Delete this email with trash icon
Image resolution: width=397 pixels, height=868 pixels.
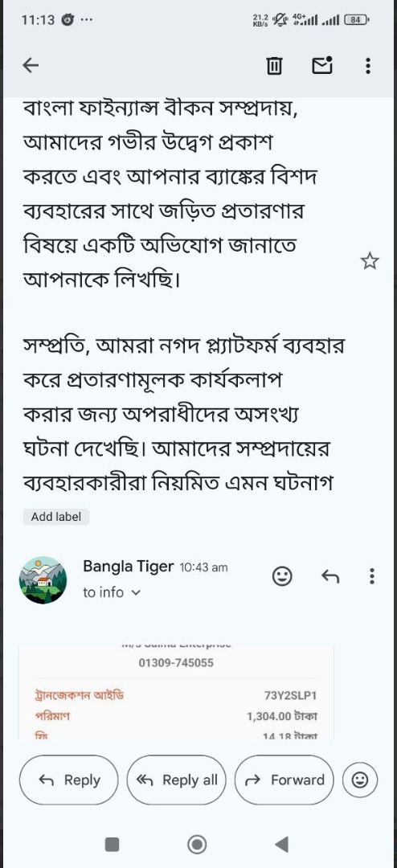(274, 67)
